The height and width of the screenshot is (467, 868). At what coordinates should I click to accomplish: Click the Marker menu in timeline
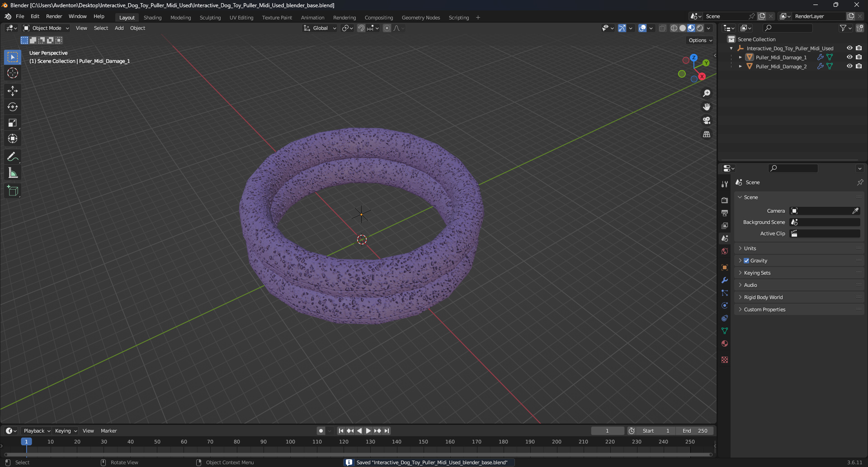click(x=108, y=431)
